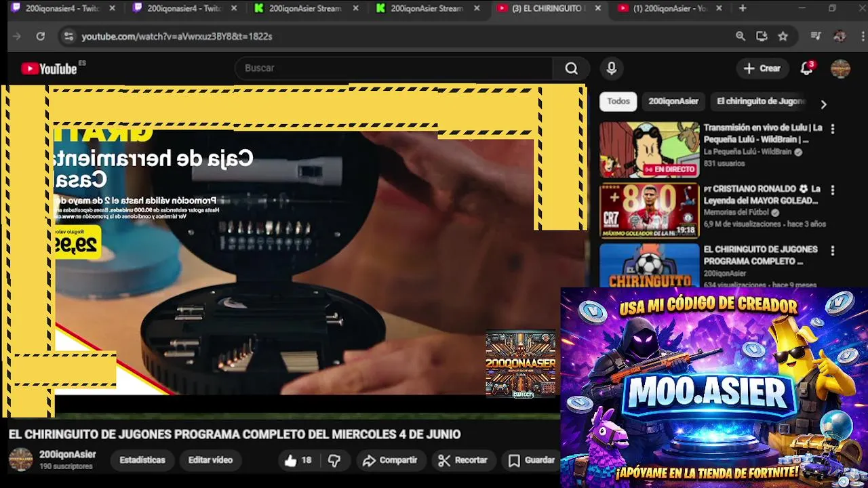Screen dimensions: 868x488
Task: Show more filter chips with right arrow
Action: [823, 104]
